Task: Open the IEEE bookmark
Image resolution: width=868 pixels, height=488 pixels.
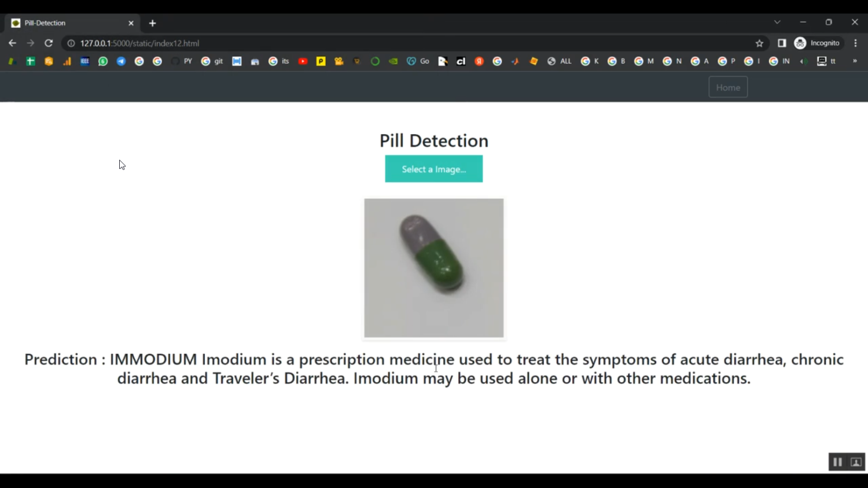Action: (84, 61)
